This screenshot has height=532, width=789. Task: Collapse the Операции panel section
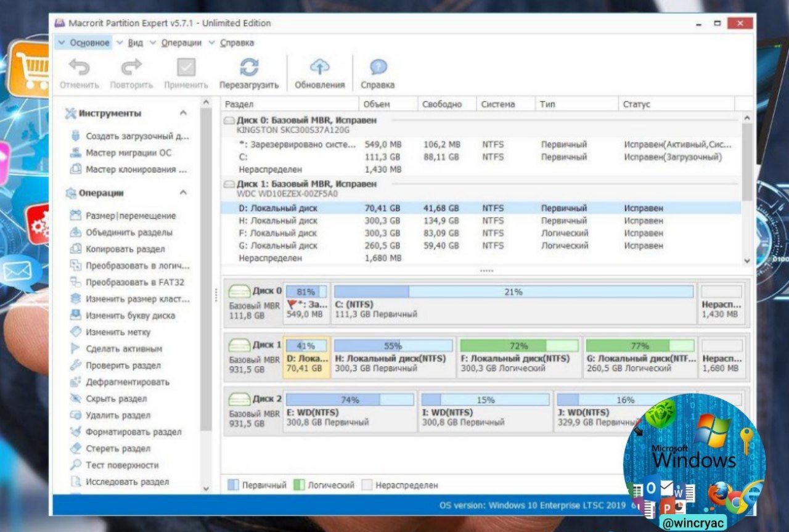183,193
